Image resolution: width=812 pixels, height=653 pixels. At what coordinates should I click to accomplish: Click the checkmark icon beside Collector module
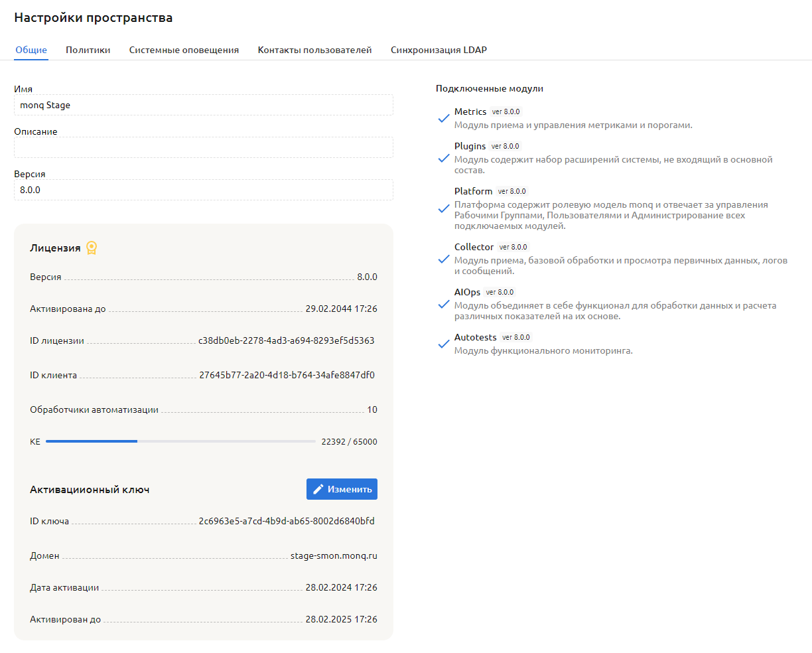point(444,259)
